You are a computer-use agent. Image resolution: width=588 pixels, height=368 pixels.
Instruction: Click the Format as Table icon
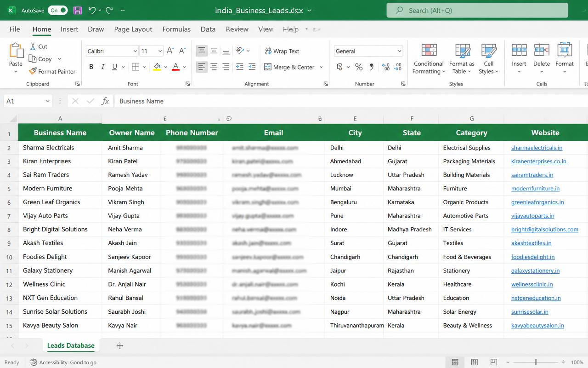coord(462,50)
